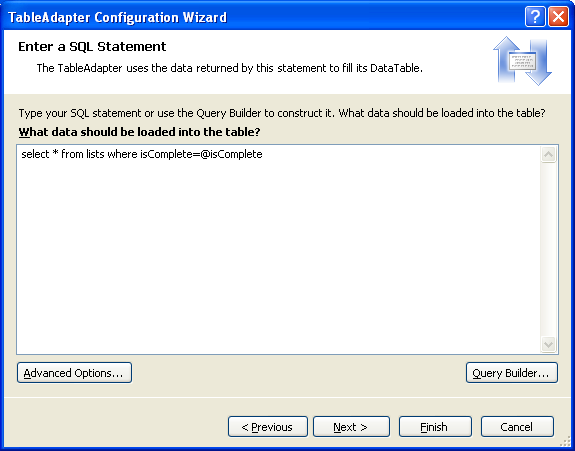Click the question mark Help icon in title bar
The width and height of the screenshot is (575, 451).
click(535, 16)
